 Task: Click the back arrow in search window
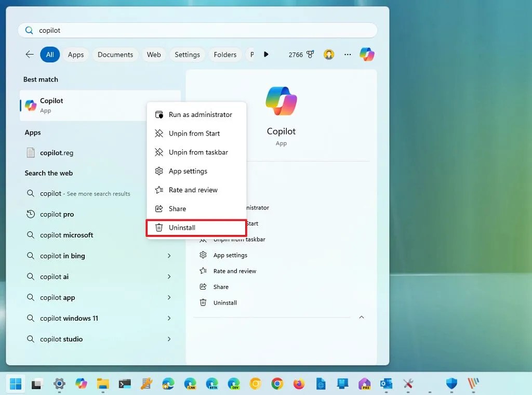coord(30,54)
